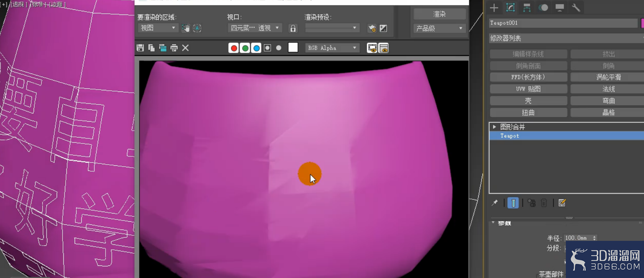Save the rendered image
Screen dimensions: 644x278
(140, 48)
